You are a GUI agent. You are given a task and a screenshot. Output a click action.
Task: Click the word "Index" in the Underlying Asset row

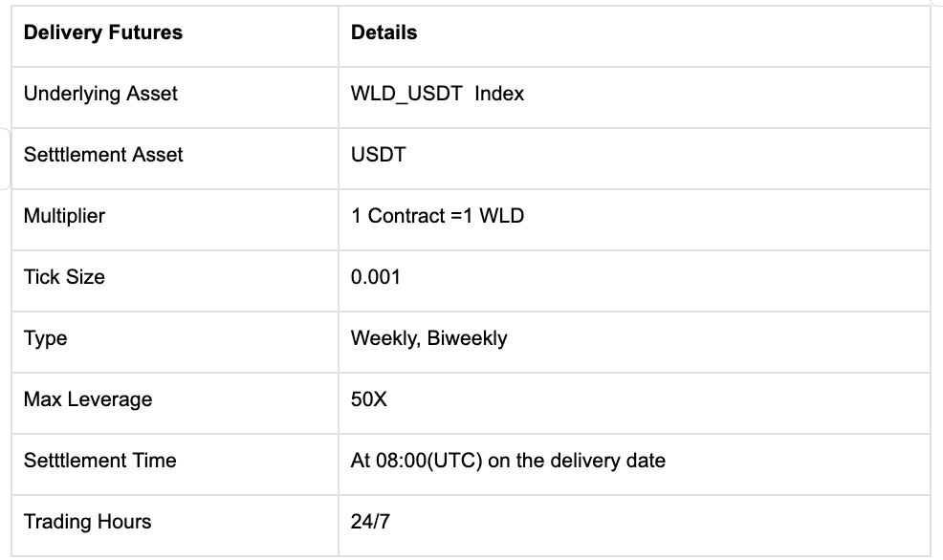tap(499, 94)
